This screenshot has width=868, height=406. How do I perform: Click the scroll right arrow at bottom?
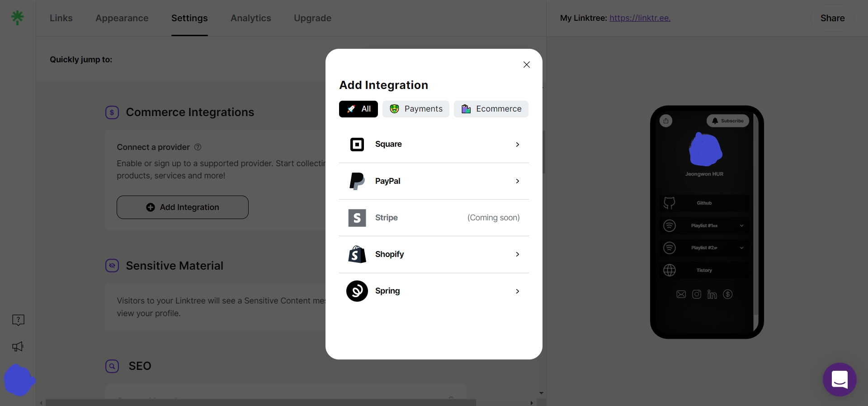pyautogui.click(x=532, y=403)
